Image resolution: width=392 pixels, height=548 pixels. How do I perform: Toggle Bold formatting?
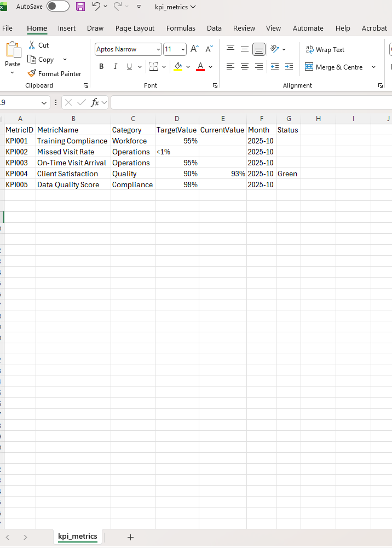(101, 66)
